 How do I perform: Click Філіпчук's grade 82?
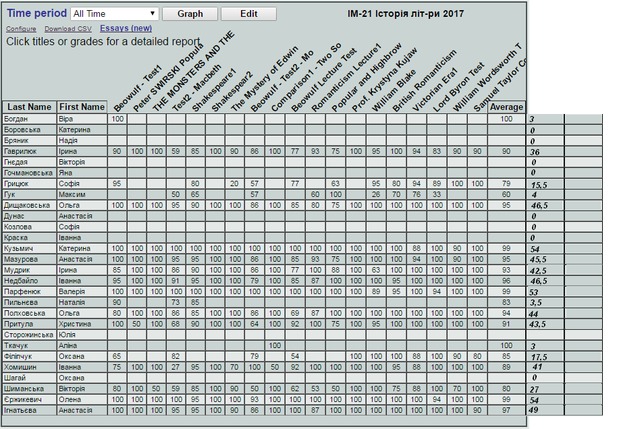point(175,356)
